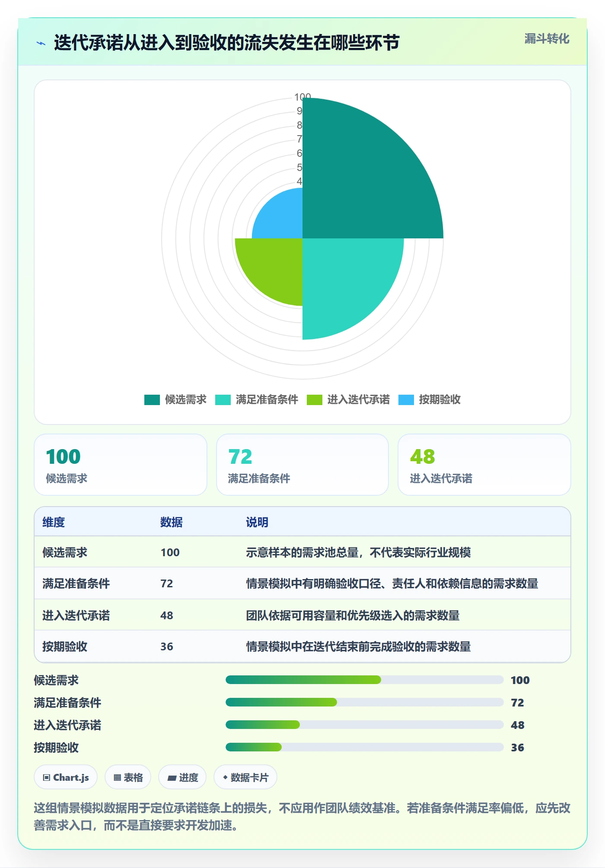The width and height of the screenshot is (605, 868).
Task: Click the grid icon in 表格 chip
Action: click(117, 778)
